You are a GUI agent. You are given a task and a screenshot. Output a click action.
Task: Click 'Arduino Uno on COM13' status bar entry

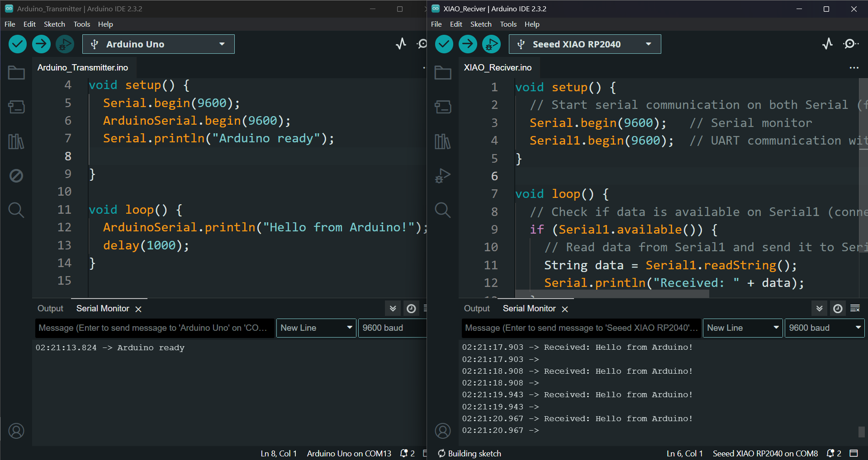tap(349, 453)
